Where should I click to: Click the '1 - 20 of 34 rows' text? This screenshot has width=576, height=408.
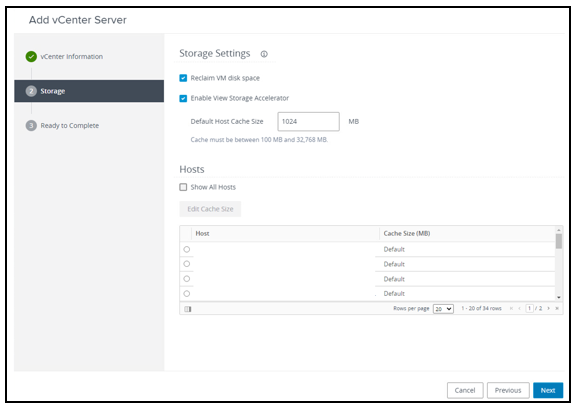tap(481, 308)
